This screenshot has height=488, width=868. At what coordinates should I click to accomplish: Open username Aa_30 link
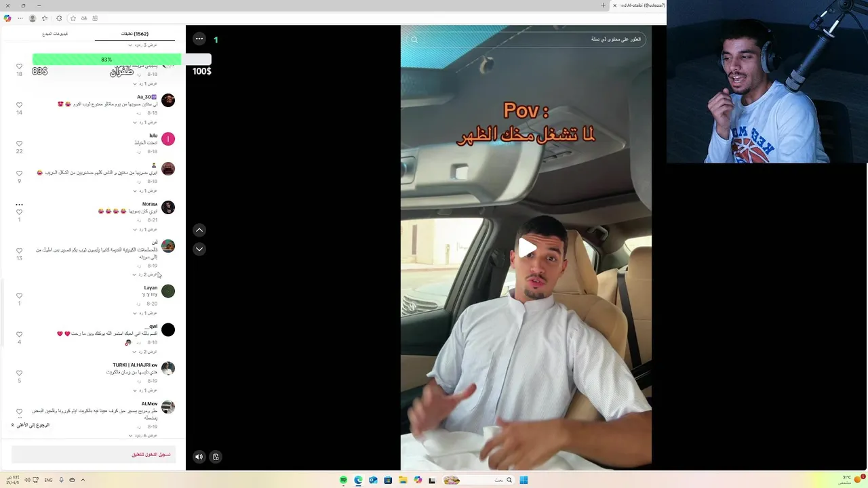pyautogui.click(x=147, y=97)
